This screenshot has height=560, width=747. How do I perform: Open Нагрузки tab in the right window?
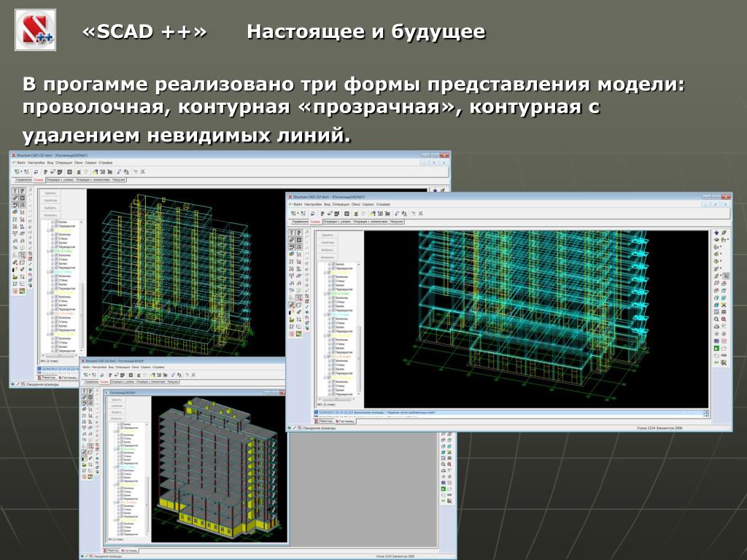[396, 222]
